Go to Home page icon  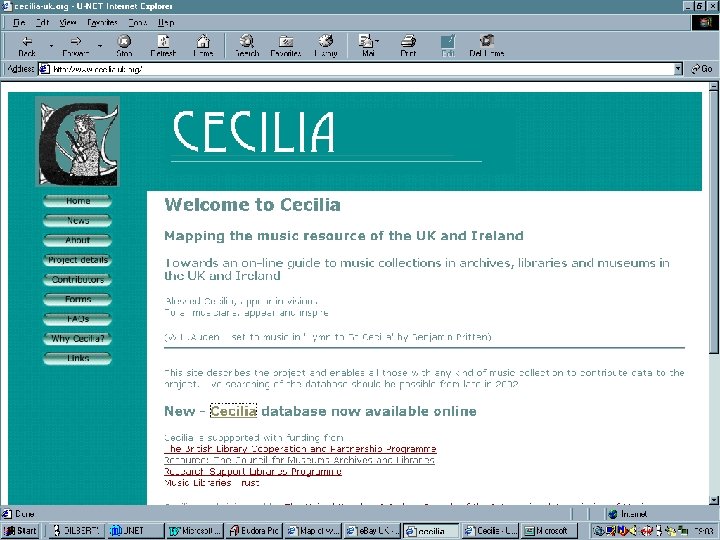click(x=203, y=45)
